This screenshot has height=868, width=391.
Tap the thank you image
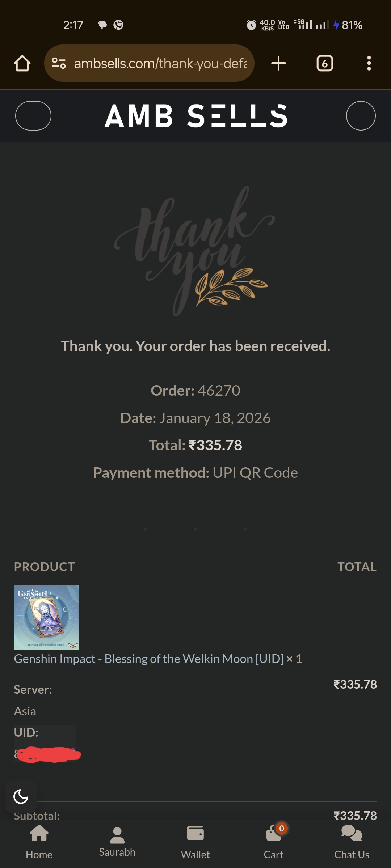(x=195, y=251)
